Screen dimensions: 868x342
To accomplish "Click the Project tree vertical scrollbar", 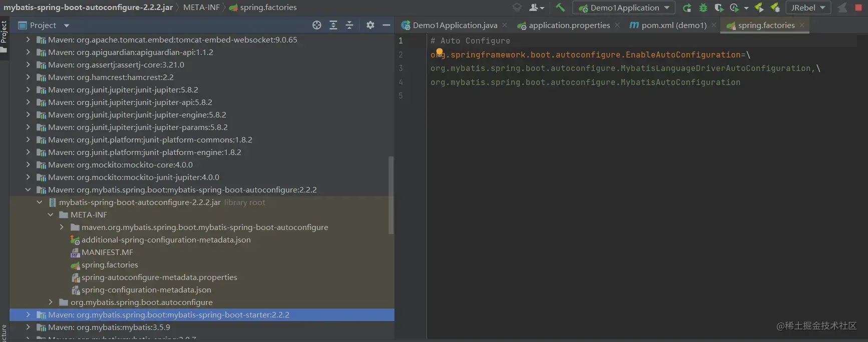I will [391, 195].
